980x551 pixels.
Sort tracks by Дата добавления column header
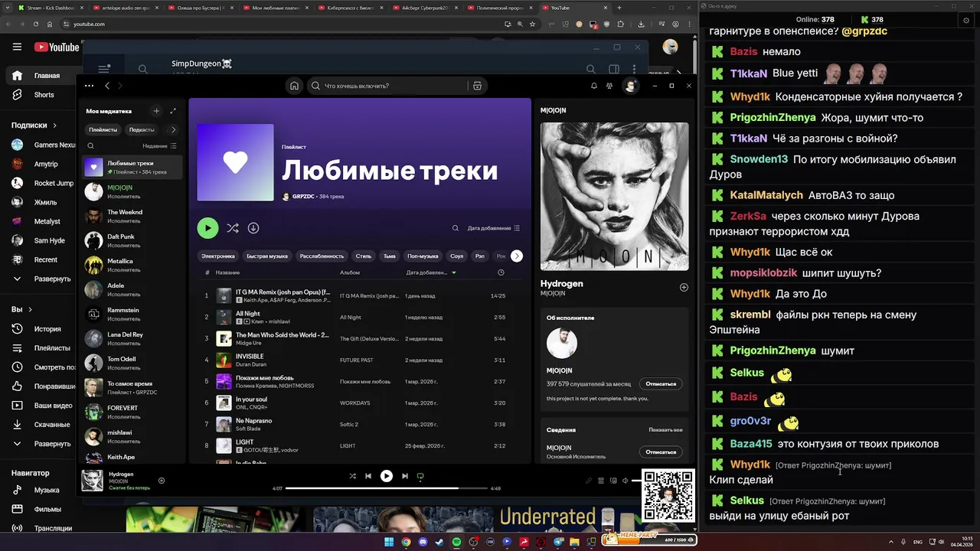[x=431, y=272]
